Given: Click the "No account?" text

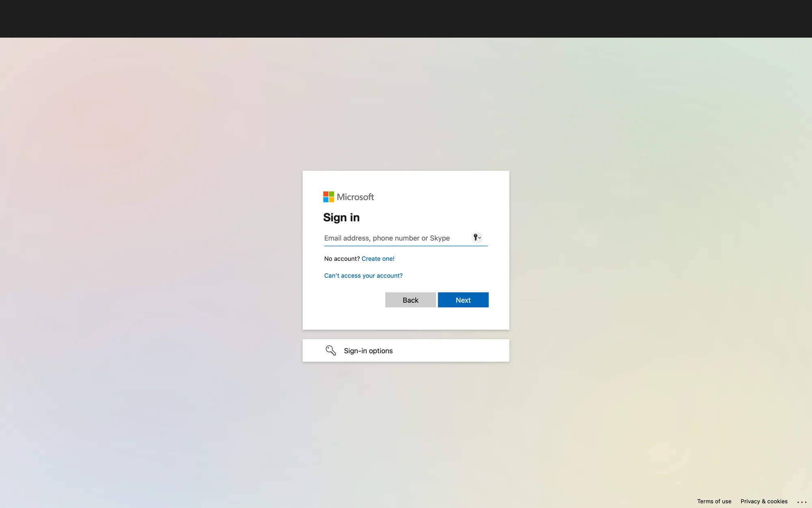Looking at the screenshot, I should click(x=342, y=258).
